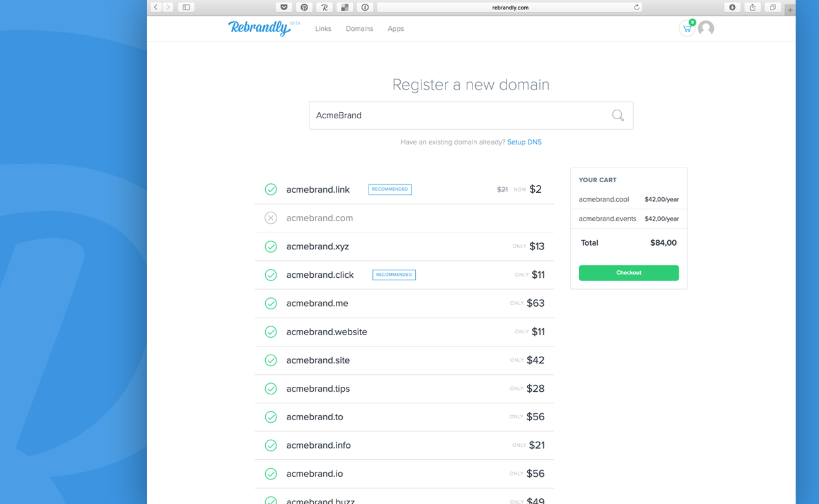Select the check for acmebrand.me
Screen dimensions: 819x504
click(271, 303)
